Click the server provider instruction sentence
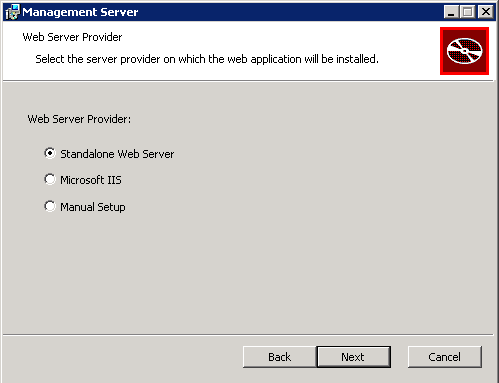This screenshot has width=499, height=383. (207, 59)
